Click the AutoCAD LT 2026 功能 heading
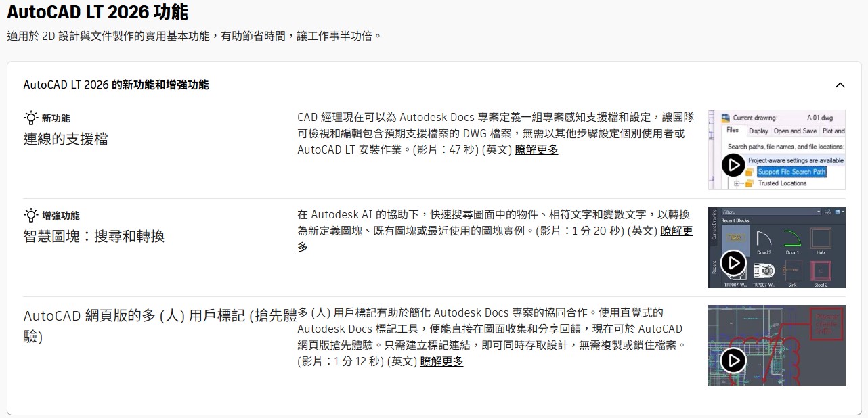The image size is (868, 418). click(97, 12)
